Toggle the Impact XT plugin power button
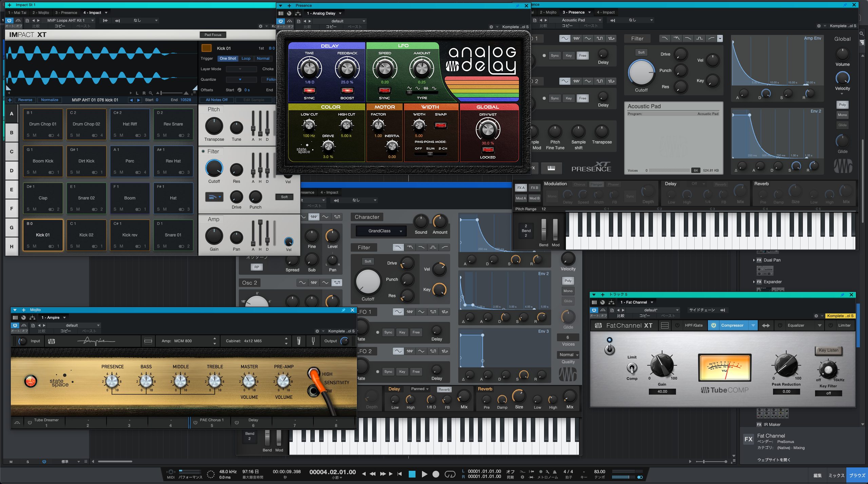Image resolution: width=868 pixels, height=484 pixels. pos(9,20)
